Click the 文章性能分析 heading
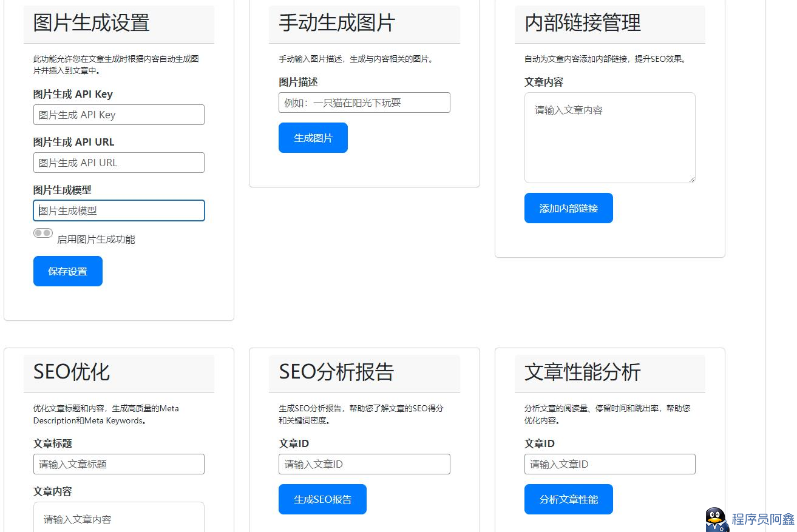This screenshot has height=532, width=797. [x=583, y=371]
